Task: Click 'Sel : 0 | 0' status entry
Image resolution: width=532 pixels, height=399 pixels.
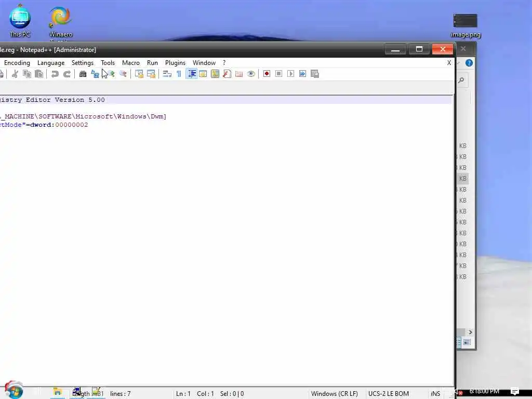Action: [x=232, y=394]
